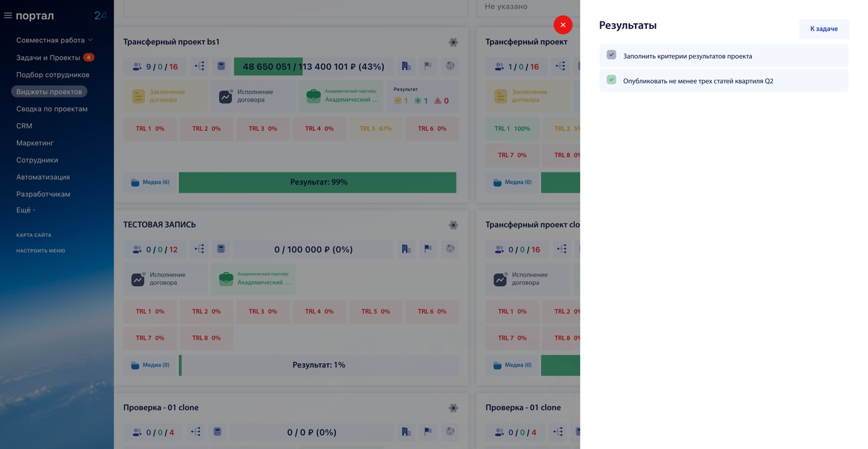
Task: Close the Результаты panel with red X
Action: click(563, 25)
